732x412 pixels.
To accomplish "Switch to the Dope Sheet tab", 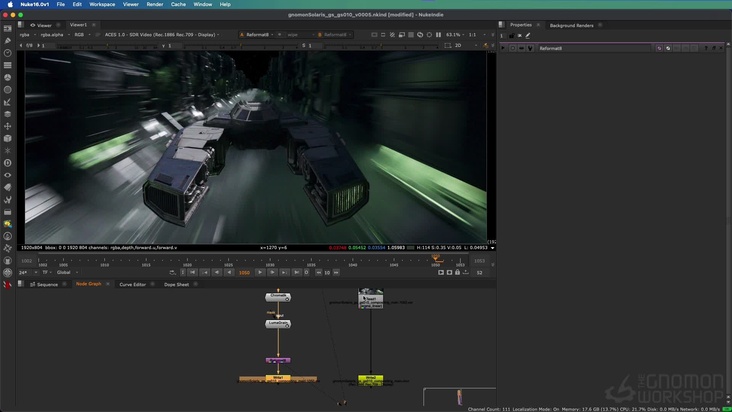I will click(176, 284).
